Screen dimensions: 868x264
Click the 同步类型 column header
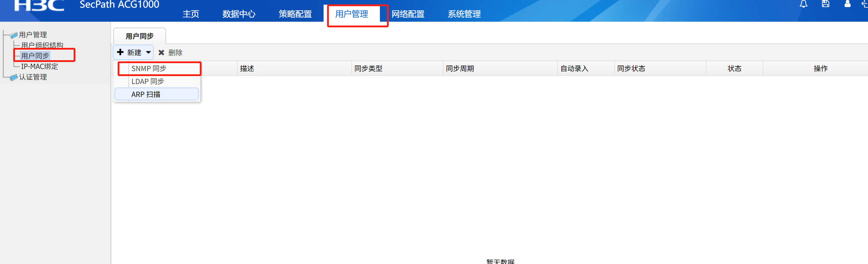[368, 68]
